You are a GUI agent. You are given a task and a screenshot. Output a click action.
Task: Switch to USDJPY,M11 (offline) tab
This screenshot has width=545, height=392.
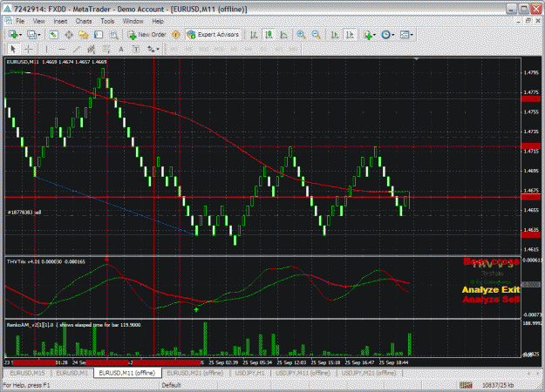303,373
